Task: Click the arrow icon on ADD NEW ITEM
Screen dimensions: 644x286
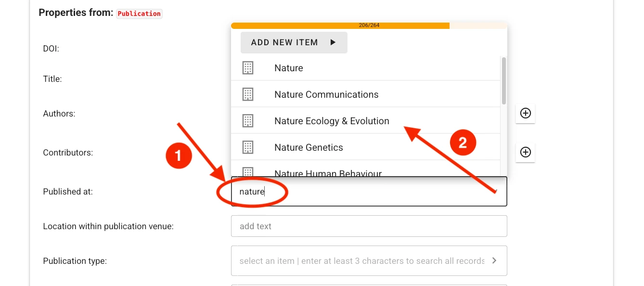Action: [334, 42]
